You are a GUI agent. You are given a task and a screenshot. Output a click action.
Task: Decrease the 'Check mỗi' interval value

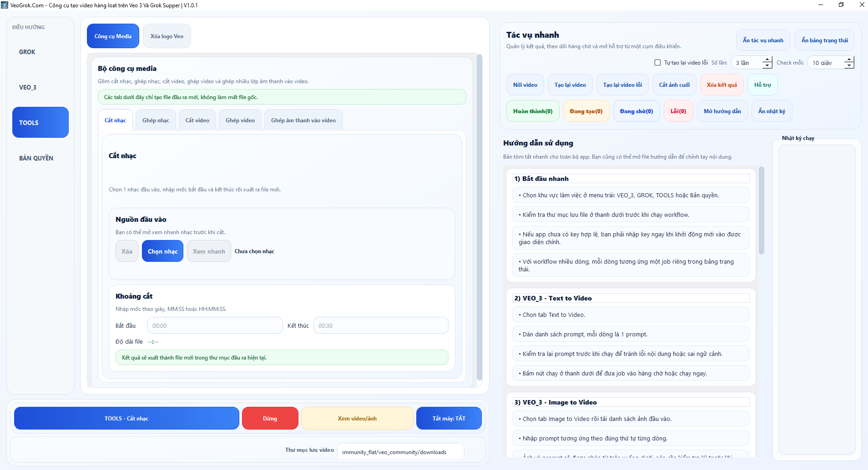[x=849, y=66]
